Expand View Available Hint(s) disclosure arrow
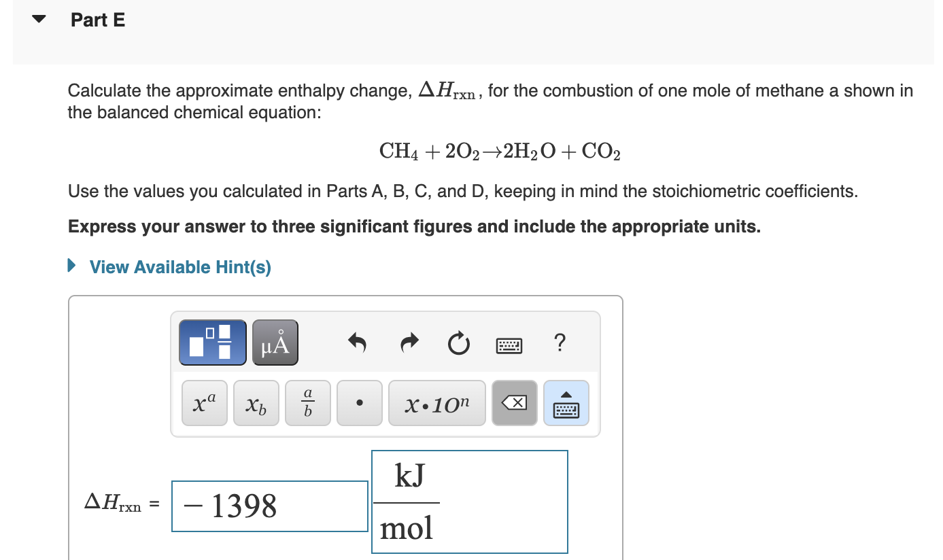Screen dimensions: 943x560 click(x=71, y=266)
